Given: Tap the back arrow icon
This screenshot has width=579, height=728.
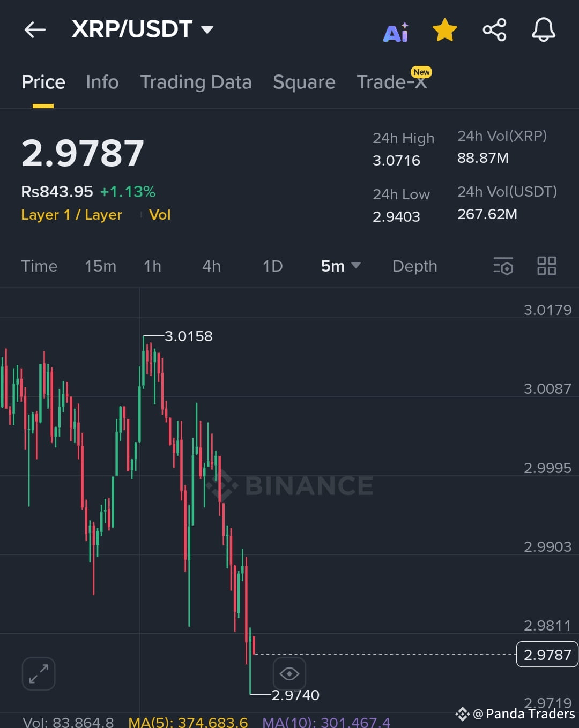Looking at the screenshot, I should pos(35,29).
